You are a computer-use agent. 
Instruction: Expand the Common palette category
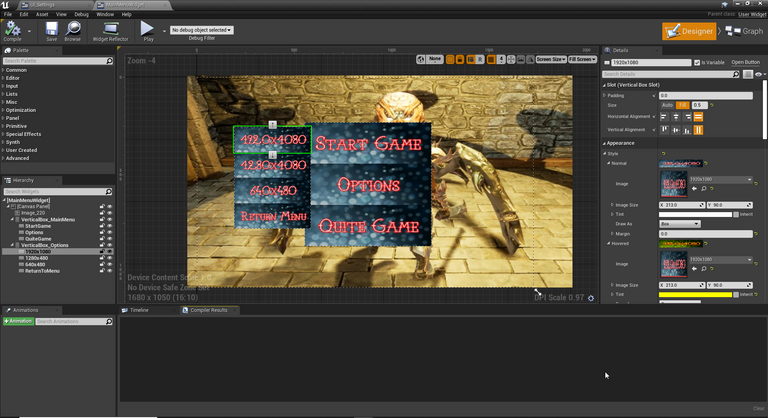pos(3,70)
